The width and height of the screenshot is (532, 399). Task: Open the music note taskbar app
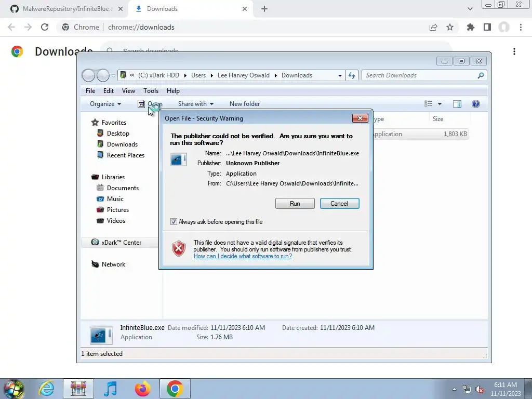coord(111,389)
